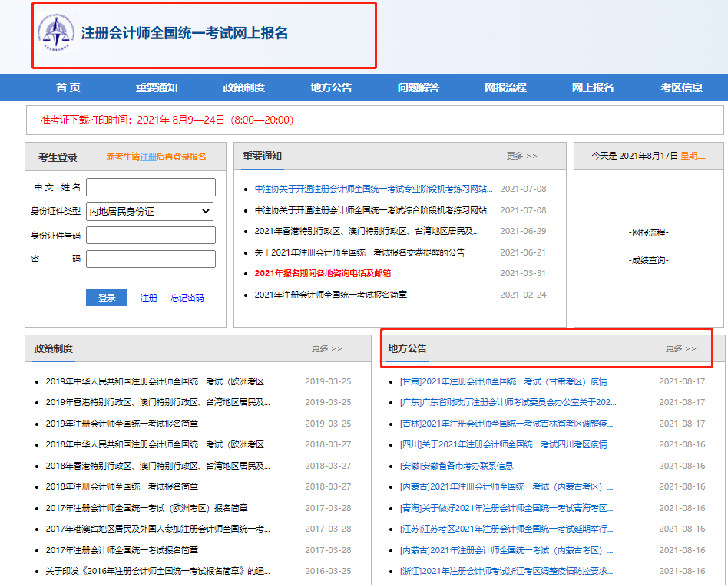
Task: Click the 身份证件号码 input field
Action: tap(151, 236)
